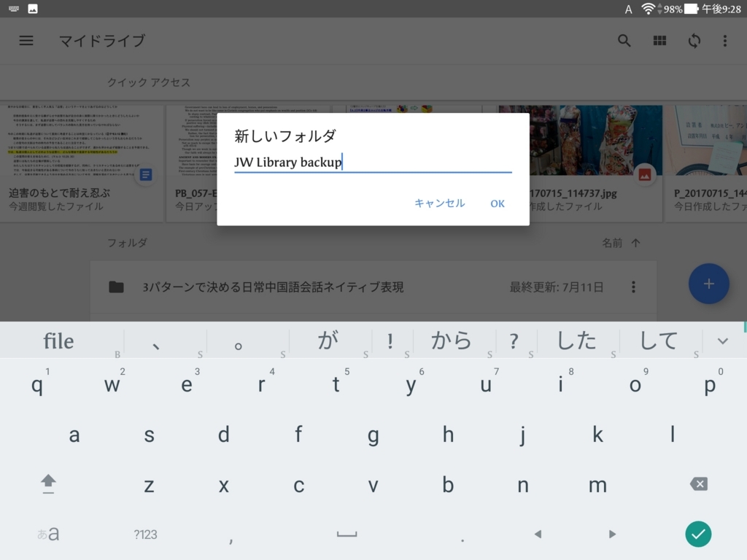Tap the m key
This screenshot has height=560, width=747.
pos(597,485)
